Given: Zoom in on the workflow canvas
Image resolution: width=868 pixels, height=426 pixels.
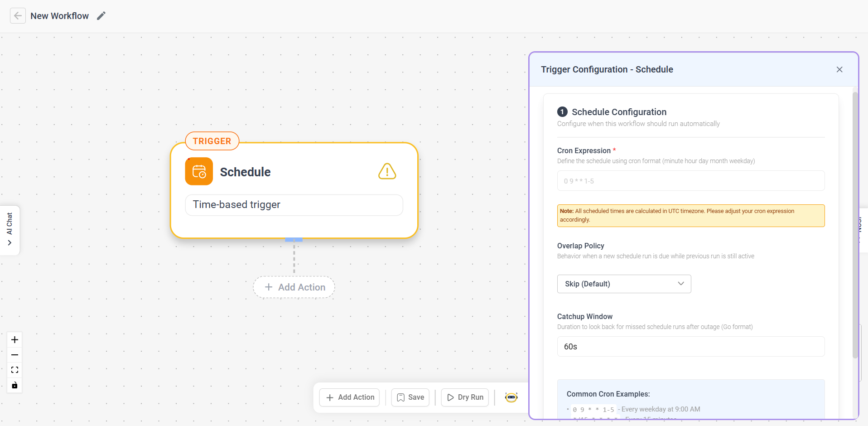Looking at the screenshot, I should [14, 339].
